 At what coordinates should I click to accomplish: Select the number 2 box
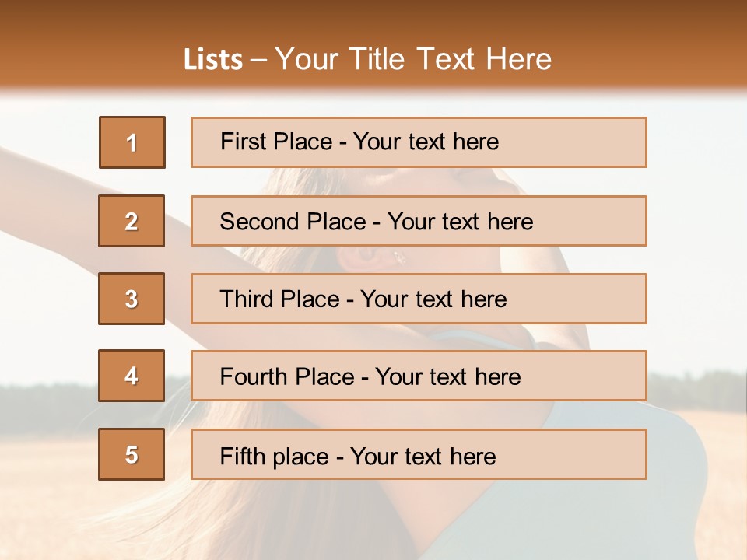(132, 221)
